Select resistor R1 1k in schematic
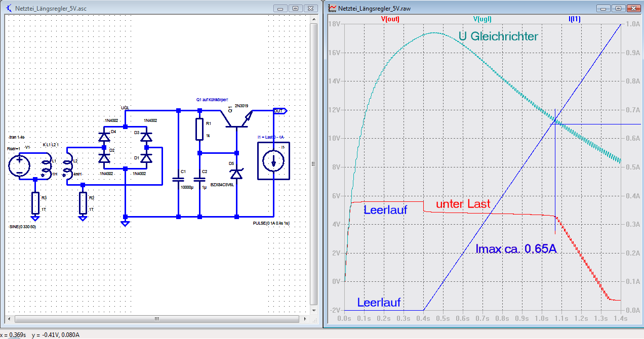 tap(200, 130)
